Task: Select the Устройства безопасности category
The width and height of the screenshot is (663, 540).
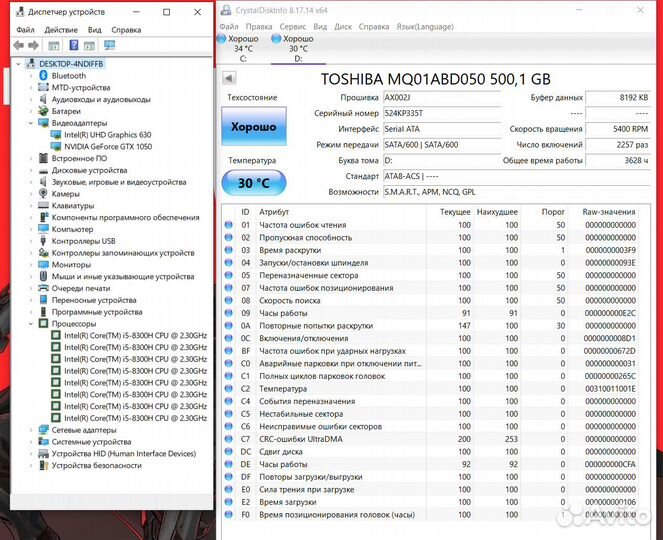Action: coord(97,465)
